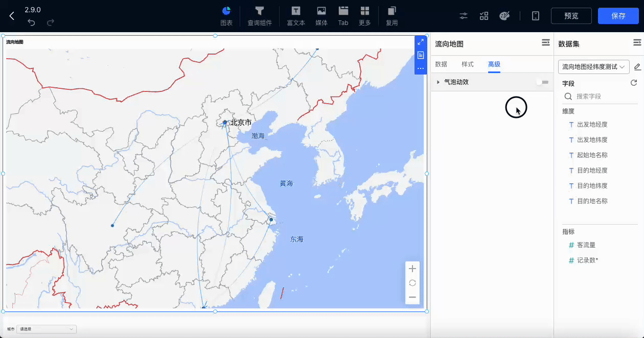Click the 保存 save button
644x338 pixels.
[x=618, y=16]
